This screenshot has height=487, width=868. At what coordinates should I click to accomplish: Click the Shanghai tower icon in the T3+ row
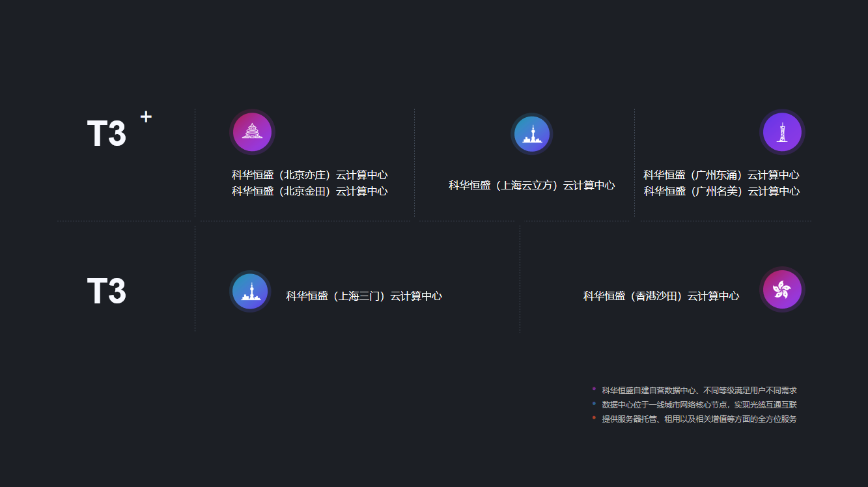pos(532,134)
